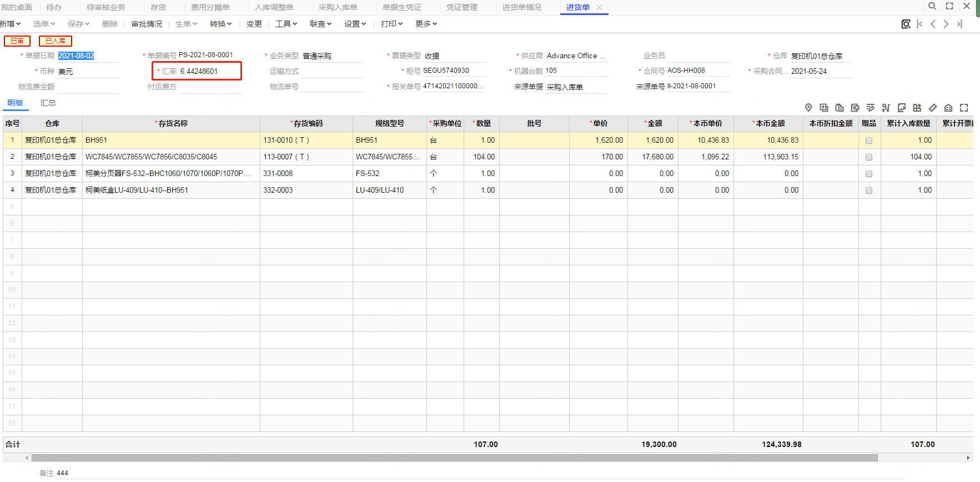Switch to the 我的桌面 tab
Screen dimensions: 980x482
pyautogui.click(x=17, y=7)
